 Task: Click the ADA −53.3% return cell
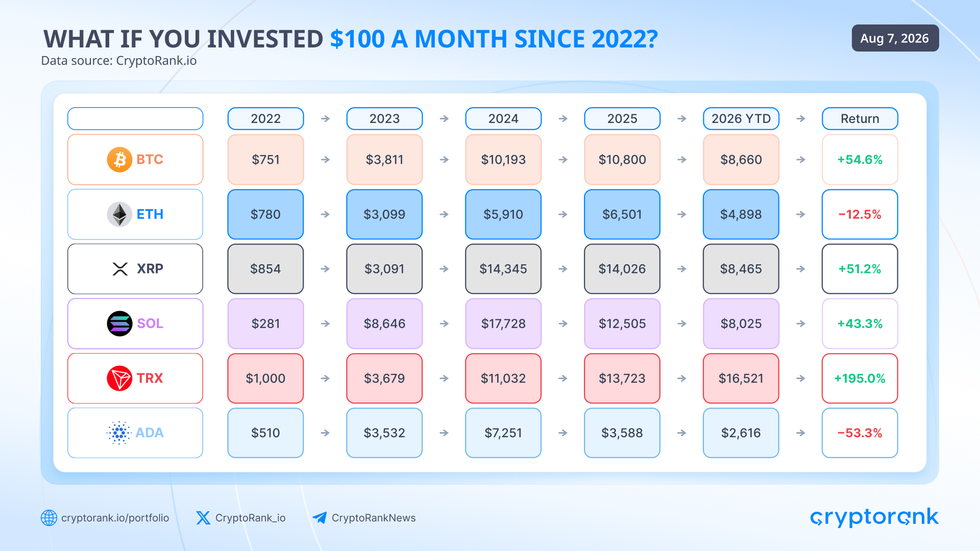pos(860,433)
